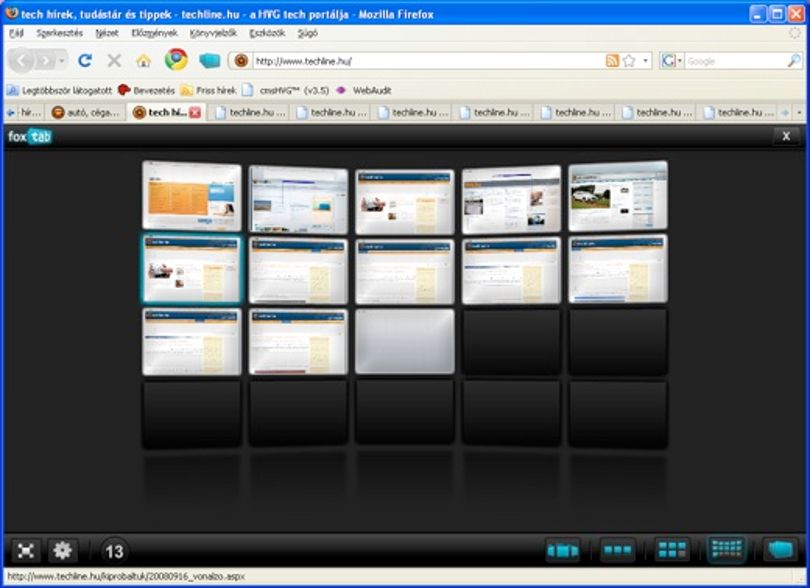
Task: Switch to the grid layout view
Action: [x=672, y=550]
